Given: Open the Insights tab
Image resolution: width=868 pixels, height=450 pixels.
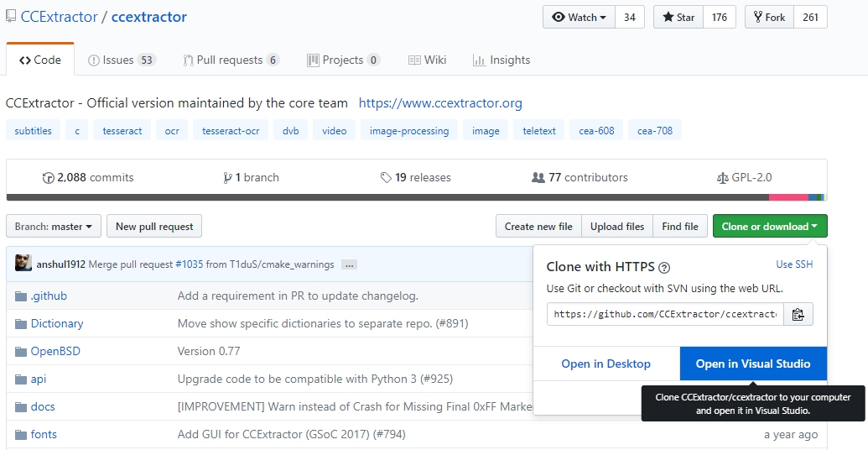Looking at the screenshot, I should tap(502, 60).
